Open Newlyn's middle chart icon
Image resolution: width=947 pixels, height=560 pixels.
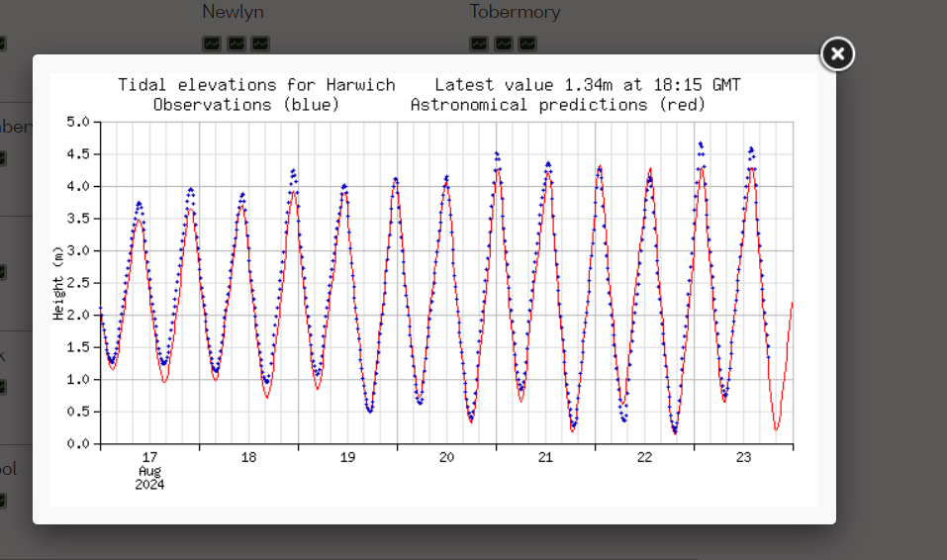coord(237,44)
